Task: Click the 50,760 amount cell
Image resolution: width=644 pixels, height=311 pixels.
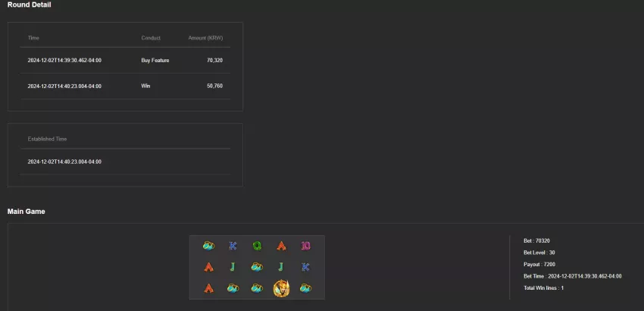Action: (215, 86)
